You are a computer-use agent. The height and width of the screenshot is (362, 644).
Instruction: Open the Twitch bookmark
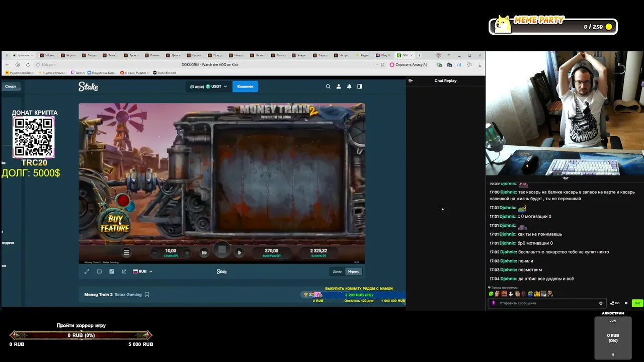(x=78, y=73)
